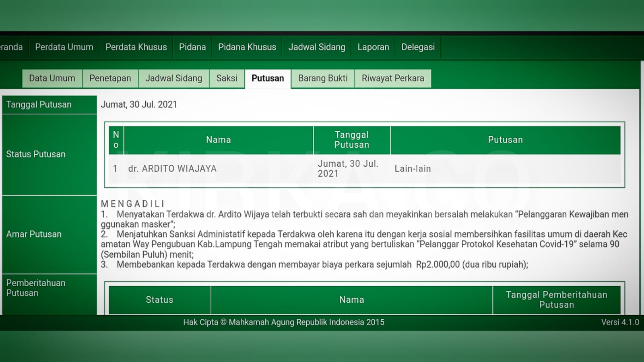Viewport: 644px width, 362px height.
Task: Show the Riwayat Perkara tab
Action: tap(393, 78)
